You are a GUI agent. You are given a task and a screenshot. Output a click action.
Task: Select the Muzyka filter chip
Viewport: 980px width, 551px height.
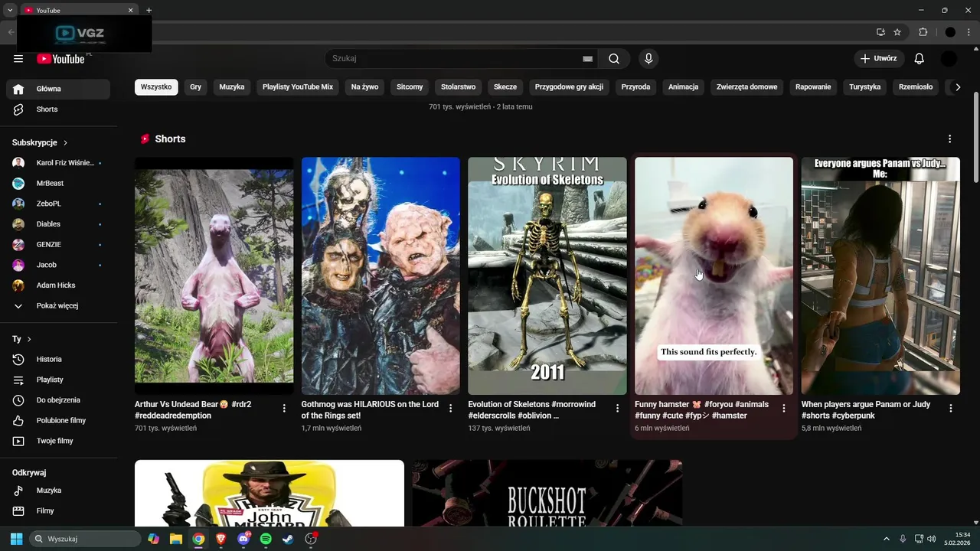[232, 87]
